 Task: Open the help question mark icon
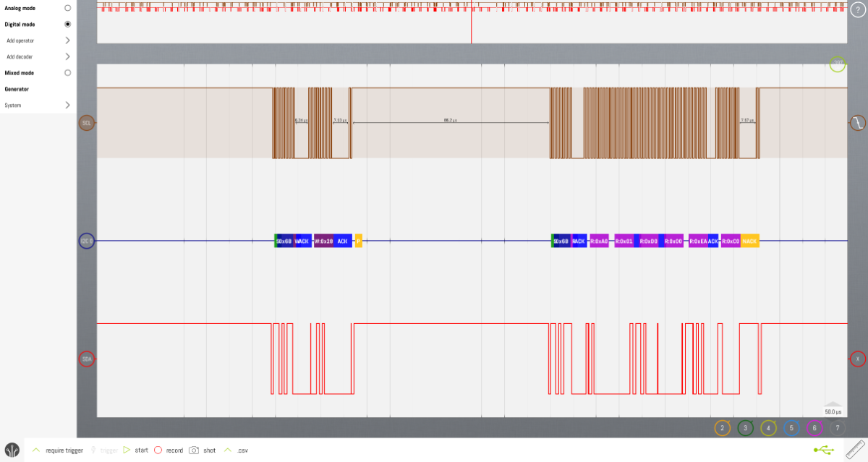click(x=858, y=10)
